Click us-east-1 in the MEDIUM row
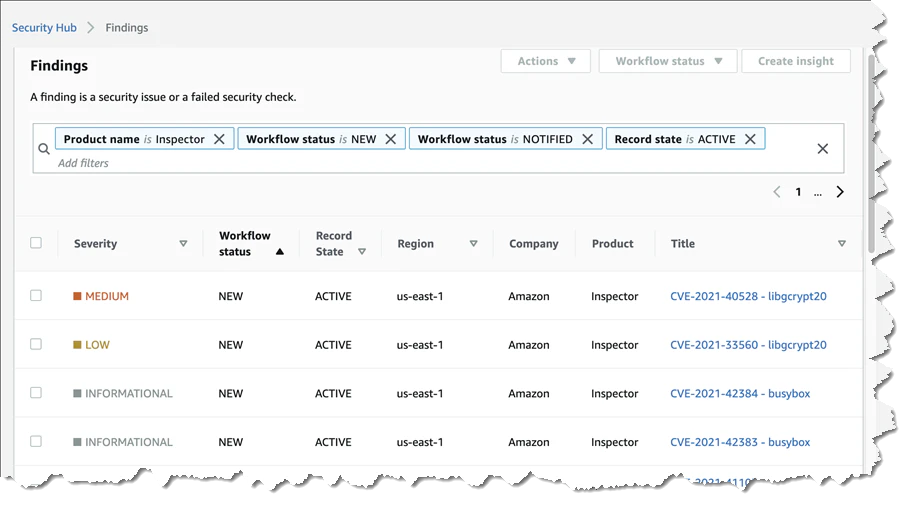This screenshot has width=909, height=507. [420, 296]
